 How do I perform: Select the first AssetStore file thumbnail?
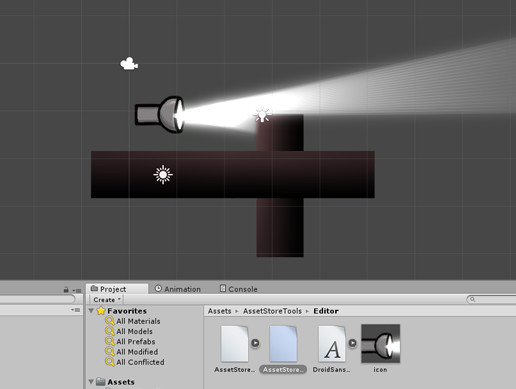[x=235, y=344]
